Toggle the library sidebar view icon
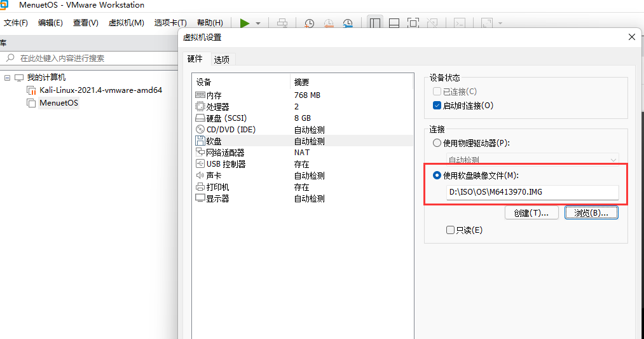Viewport: 644px width, 339px height. [x=375, y=23]
